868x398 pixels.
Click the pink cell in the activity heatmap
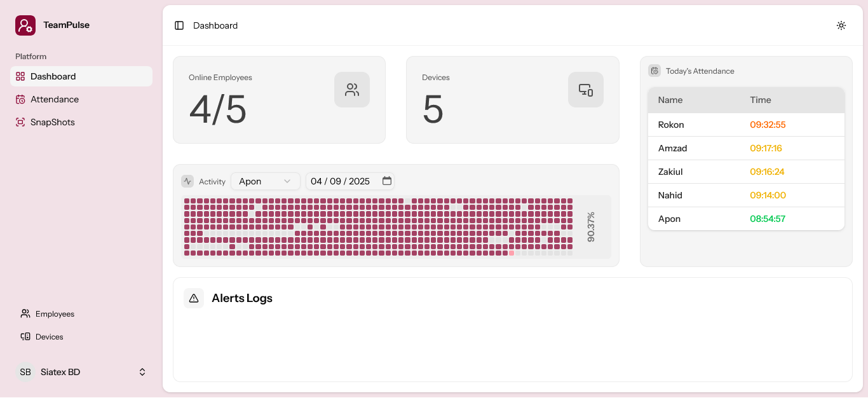pyautogui.click(x=512, y=252)
